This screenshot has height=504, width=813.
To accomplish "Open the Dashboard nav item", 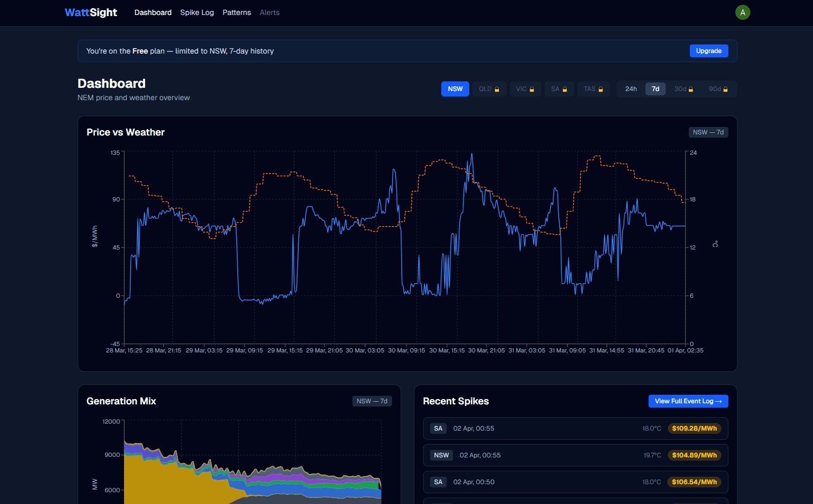I will click(153, 12).
